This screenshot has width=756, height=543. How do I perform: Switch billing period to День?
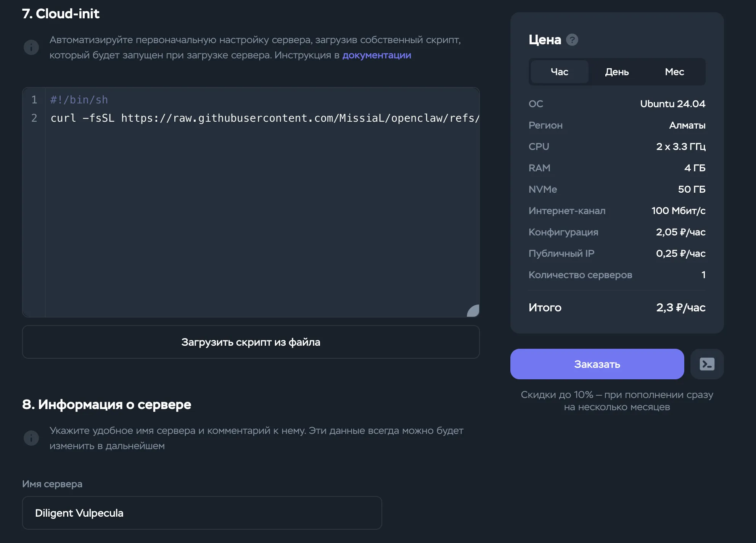point(616,72)
